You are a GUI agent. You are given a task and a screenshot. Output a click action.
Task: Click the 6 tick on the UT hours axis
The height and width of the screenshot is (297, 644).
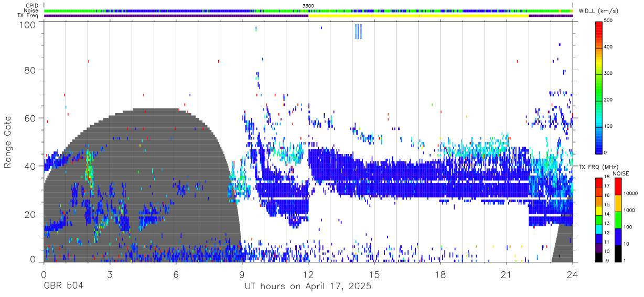[x=176, y=275]
